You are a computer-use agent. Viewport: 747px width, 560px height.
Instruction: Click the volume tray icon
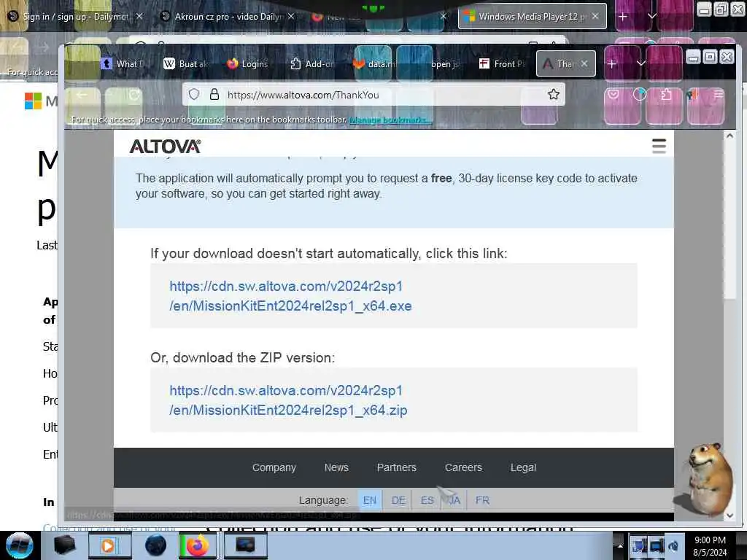673,546
